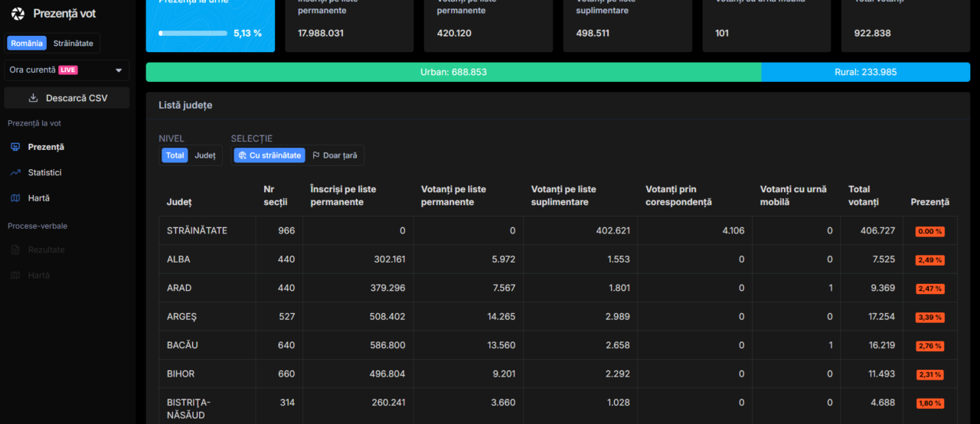Click the Prezență vot title link
This screenshot has height=424, width=980.
click(64, 14)
